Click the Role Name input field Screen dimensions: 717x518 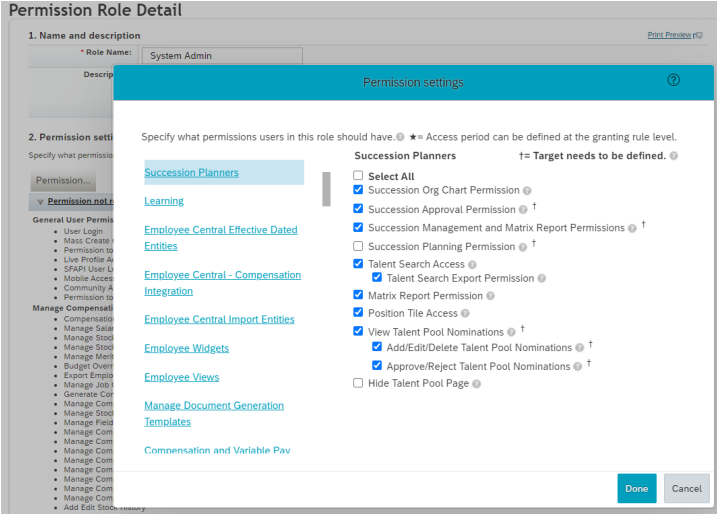click(x=222, y=56)
